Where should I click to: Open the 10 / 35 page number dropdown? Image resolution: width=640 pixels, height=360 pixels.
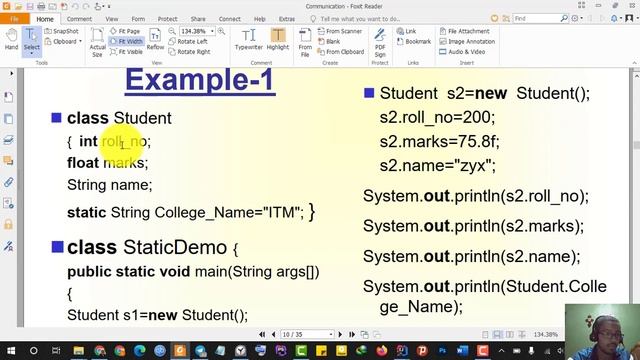pyautogui.click(x=331, y=334)
